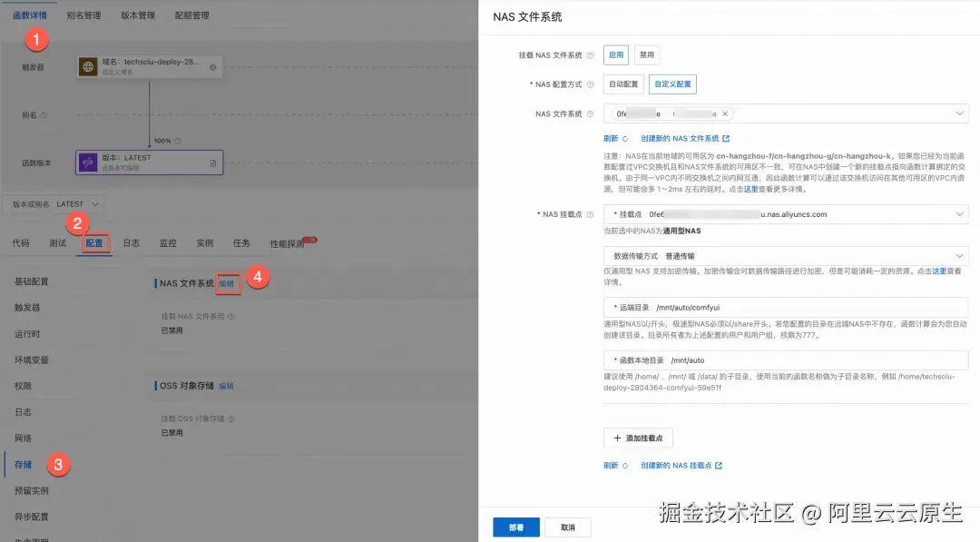Enable NAS mounting via the 启用 toggle
Image resolution: width=980 pixels, height=542 pixels.
(x=616, y=54)
